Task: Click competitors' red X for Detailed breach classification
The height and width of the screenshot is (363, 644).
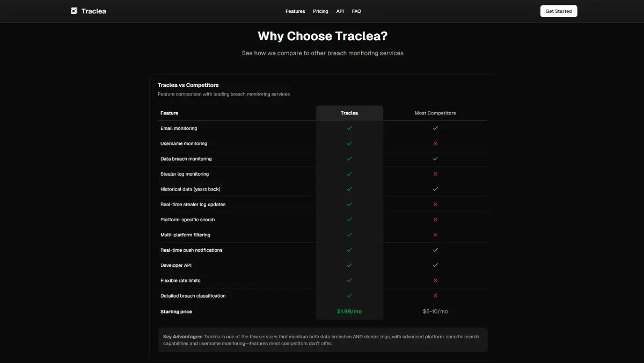Action: click(x=435, y=296)
